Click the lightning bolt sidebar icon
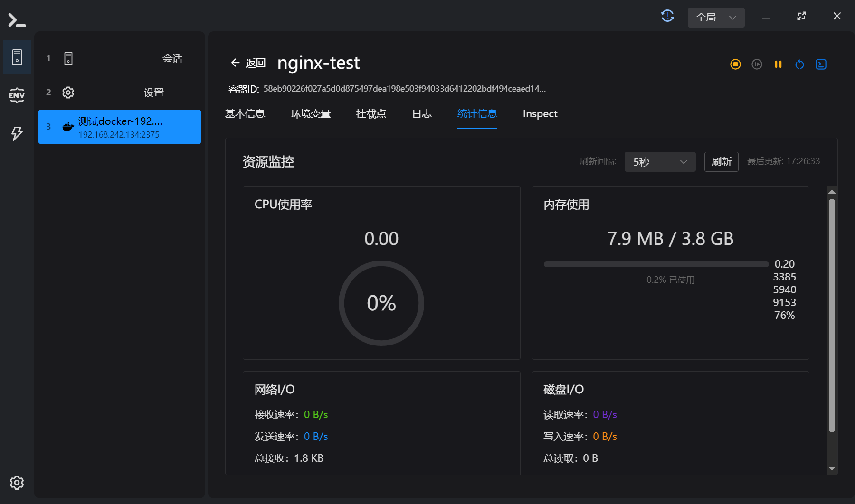The width and height of the screenshot is (855, 504). point(17,133)
